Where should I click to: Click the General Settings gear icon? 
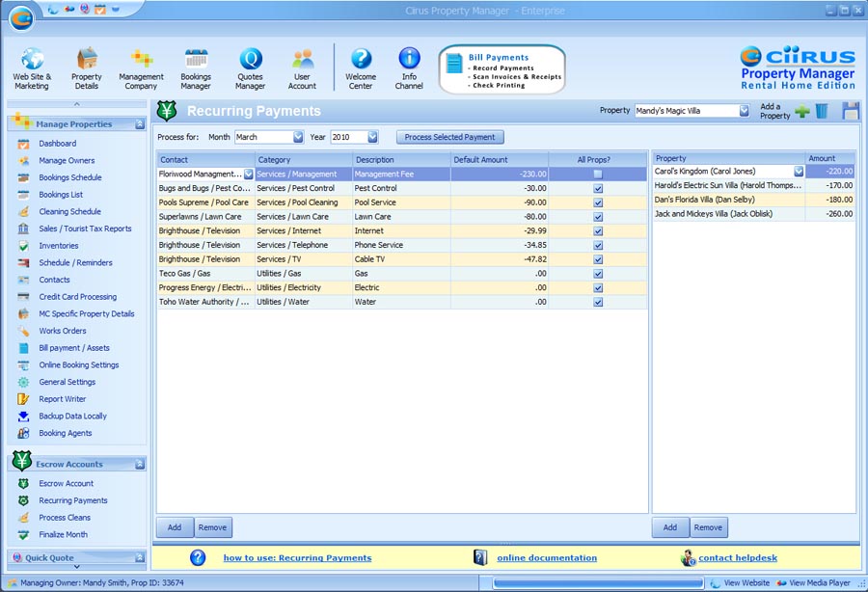23,383
